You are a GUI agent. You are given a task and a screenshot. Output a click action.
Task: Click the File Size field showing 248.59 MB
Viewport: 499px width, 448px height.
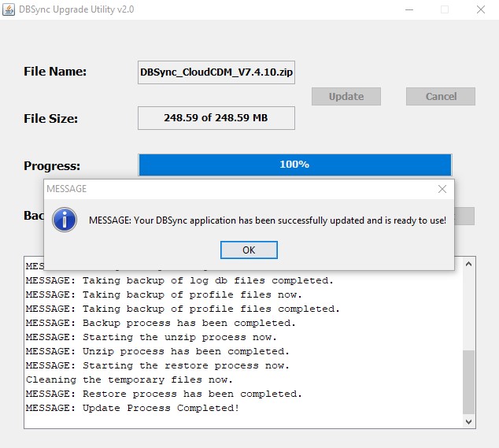click(216, 118)
